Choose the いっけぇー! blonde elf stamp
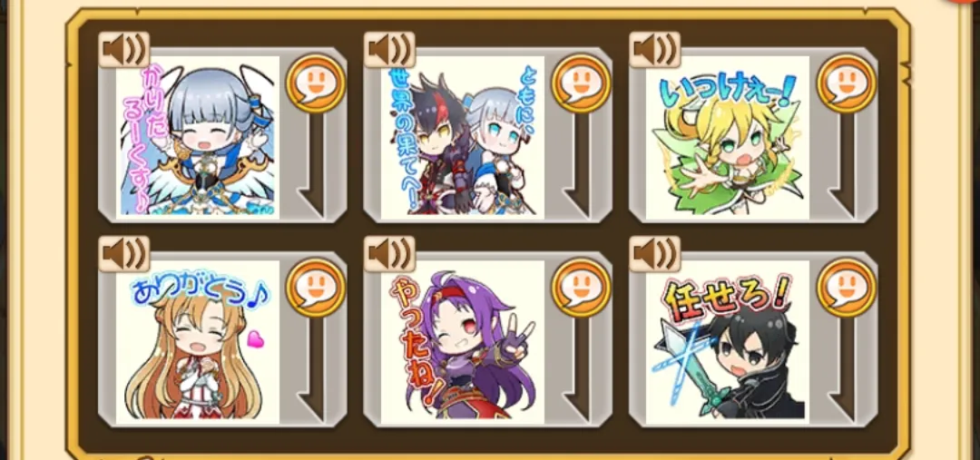 (728, 137)
